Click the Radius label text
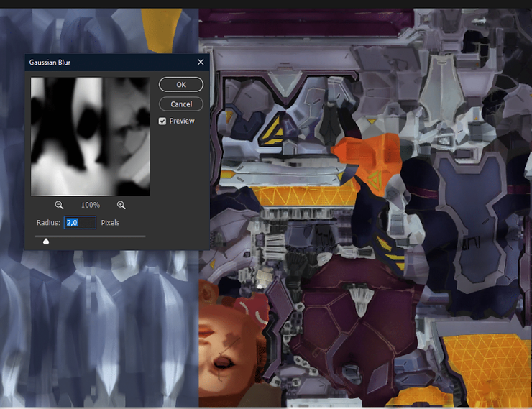The width and height of the screenshot is (532, 409). click(x=48, y=223)
